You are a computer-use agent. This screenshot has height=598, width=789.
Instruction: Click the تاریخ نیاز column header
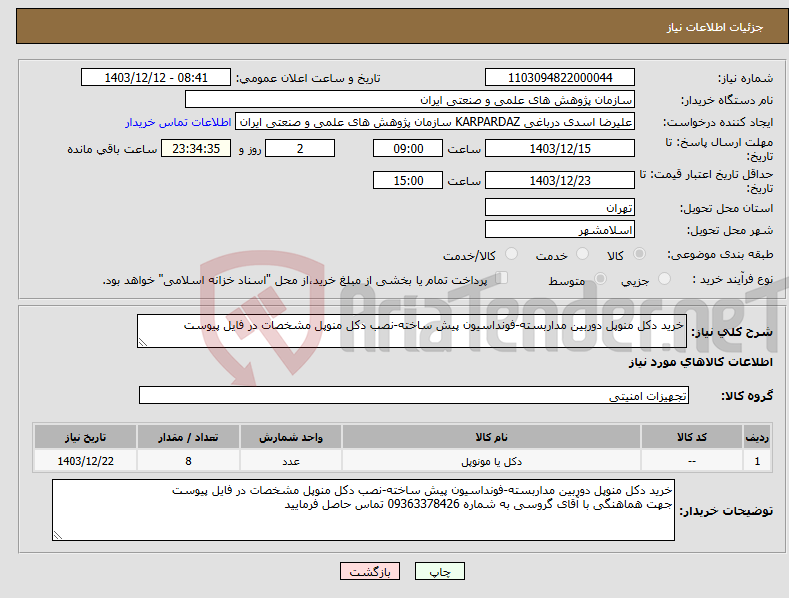click(86, 437)
